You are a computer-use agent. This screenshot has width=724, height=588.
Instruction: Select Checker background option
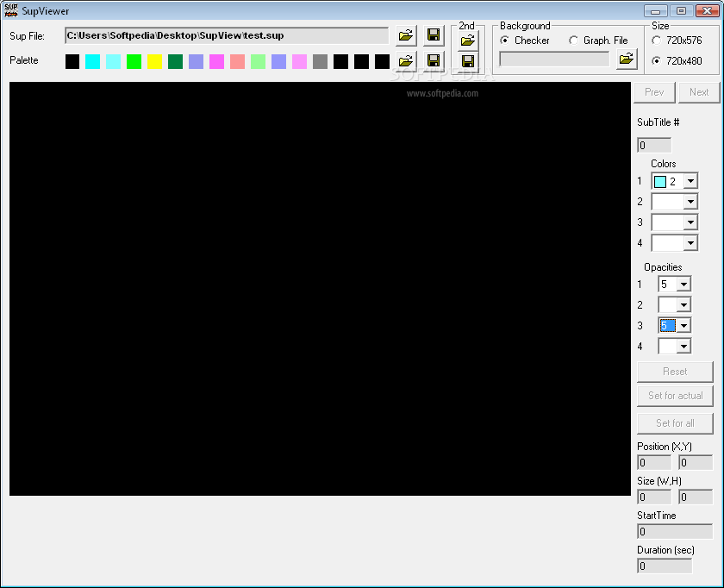(525, 41)
